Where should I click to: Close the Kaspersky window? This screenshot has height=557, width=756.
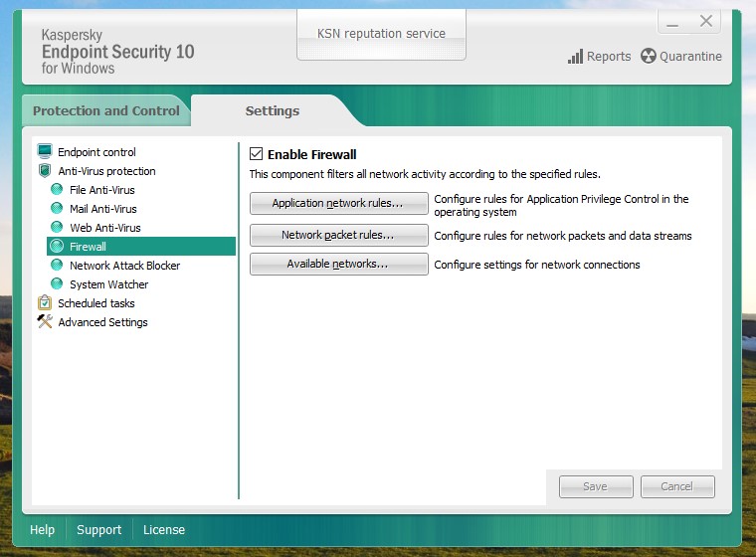click(x=706, y=21)
